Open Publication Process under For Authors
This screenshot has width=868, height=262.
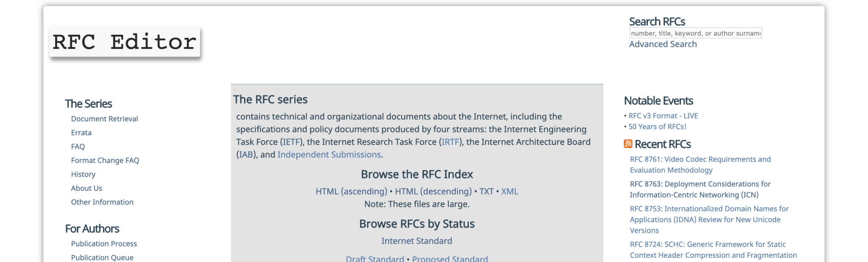point(104,244)
